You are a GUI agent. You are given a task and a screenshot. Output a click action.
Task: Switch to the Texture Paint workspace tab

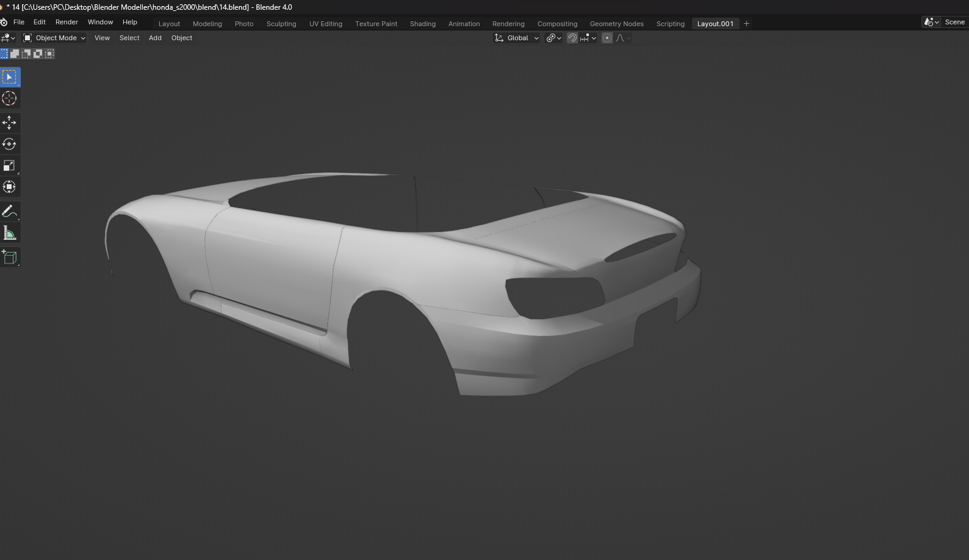(x=376, y=24)
